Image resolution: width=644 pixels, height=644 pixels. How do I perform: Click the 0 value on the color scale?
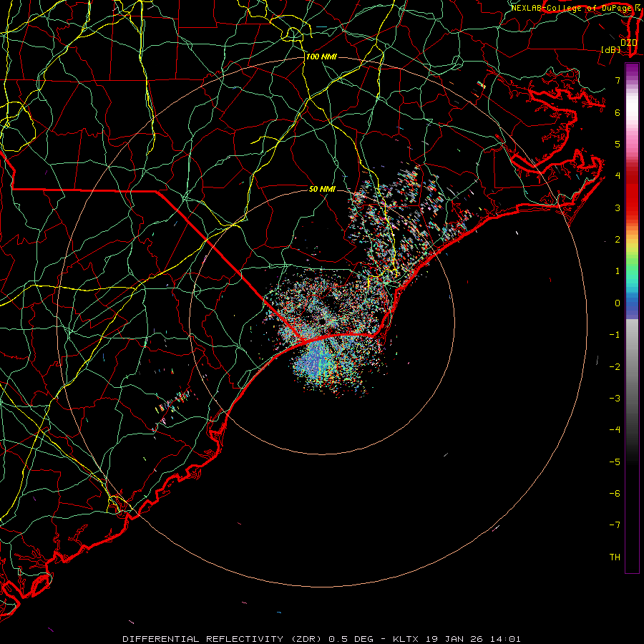pos(618,303)
